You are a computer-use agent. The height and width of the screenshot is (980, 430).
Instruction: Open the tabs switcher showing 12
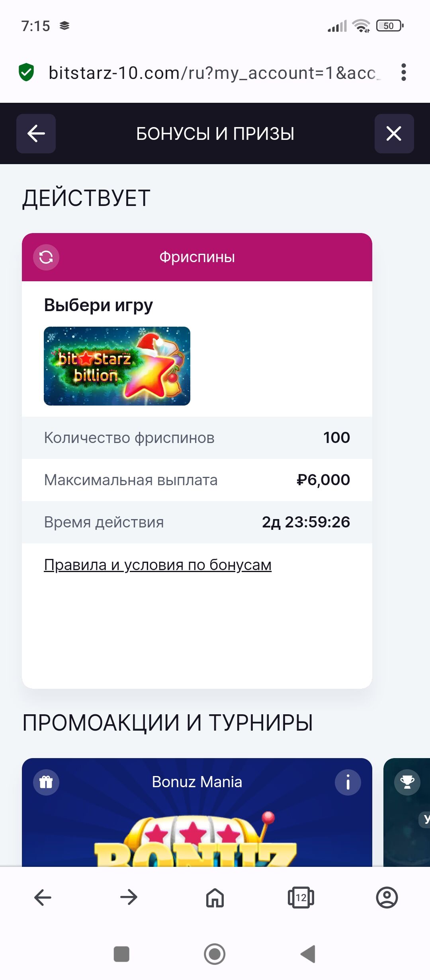(301, 898)
